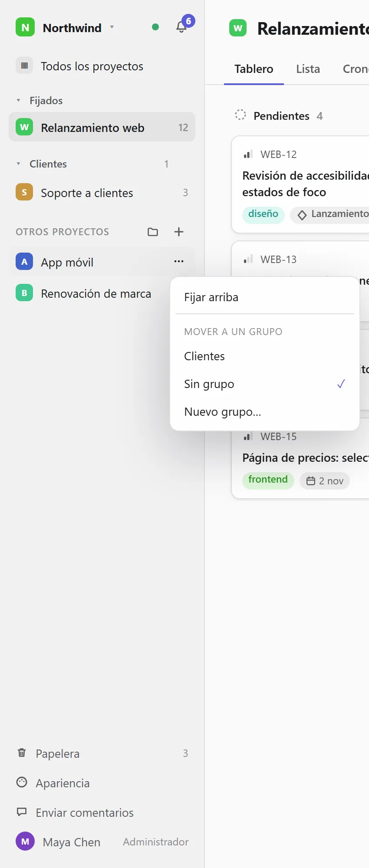Click the diamond milestone icon for Lanzamiento
This screenshot has height=868, width=369.
[x=302, y=215]
